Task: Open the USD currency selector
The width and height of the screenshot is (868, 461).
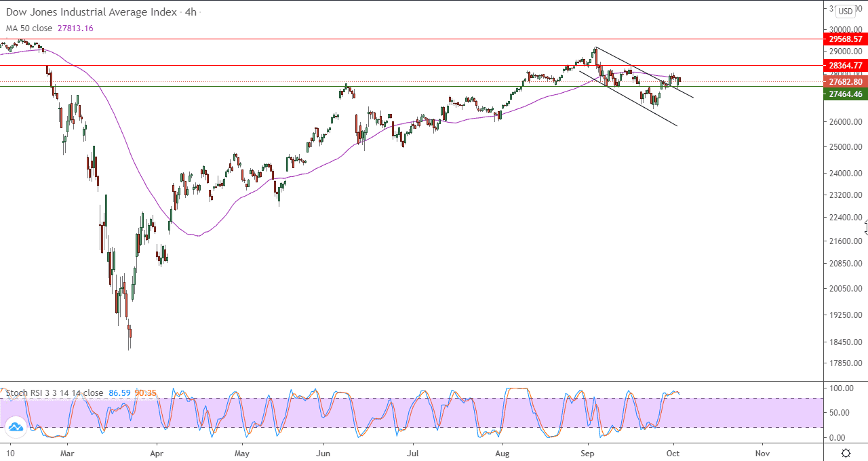Action: [x=846, y=11]
